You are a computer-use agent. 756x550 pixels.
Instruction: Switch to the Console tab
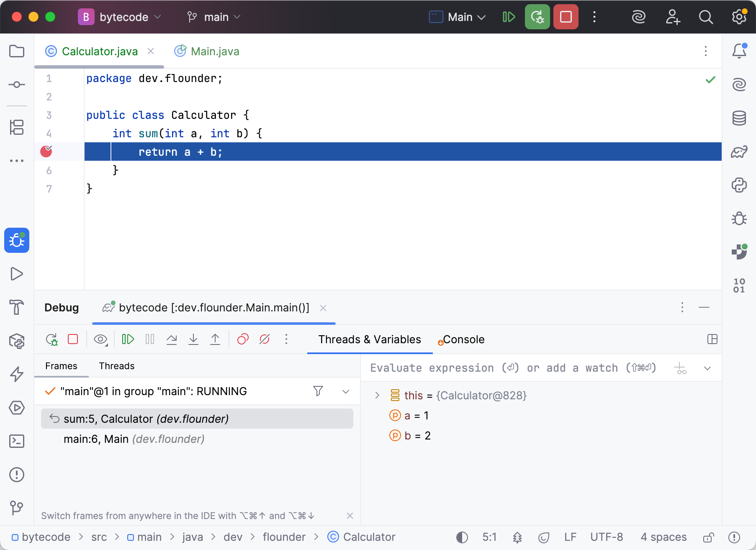[461, 339]
